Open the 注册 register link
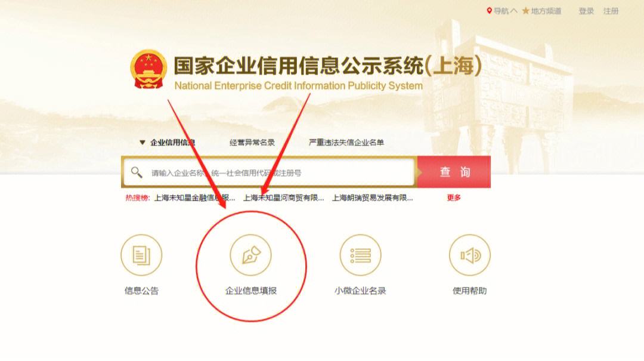The width and height of the screenshot is (644, 361). (611, 11)
